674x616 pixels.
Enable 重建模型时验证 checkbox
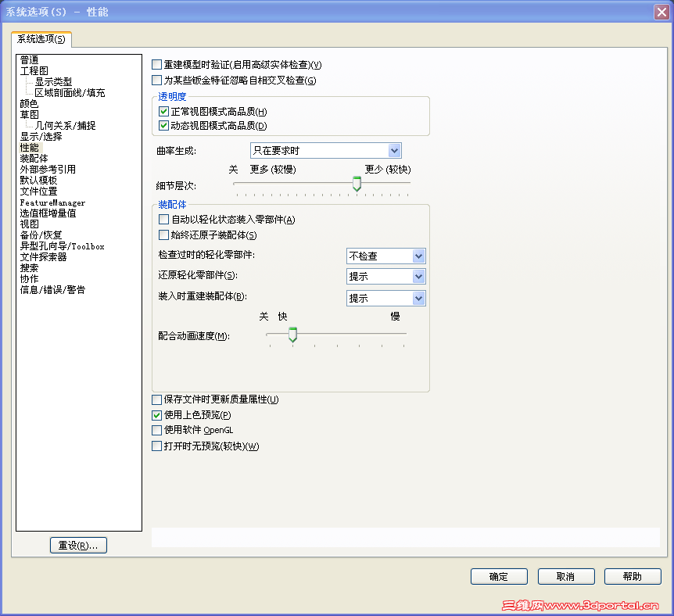click(156, 65)
